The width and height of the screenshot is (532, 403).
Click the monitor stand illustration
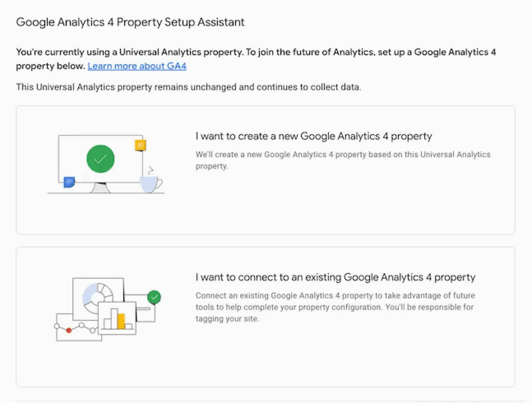coord(100,188)
